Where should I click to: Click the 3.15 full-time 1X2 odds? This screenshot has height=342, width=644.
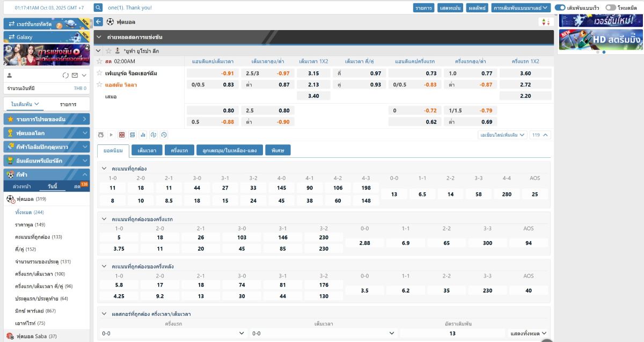point(313,73)
